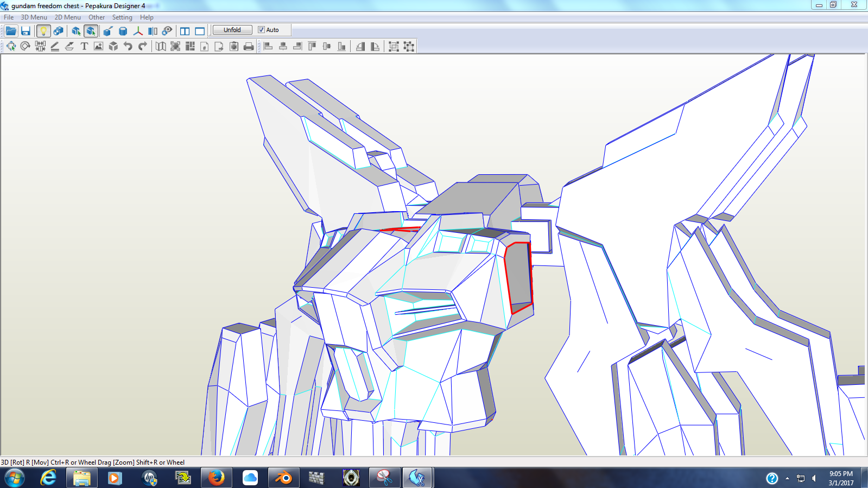Open the Windows Start menu
The height and width of the screenshot is (488, 868).
point(15,478)
